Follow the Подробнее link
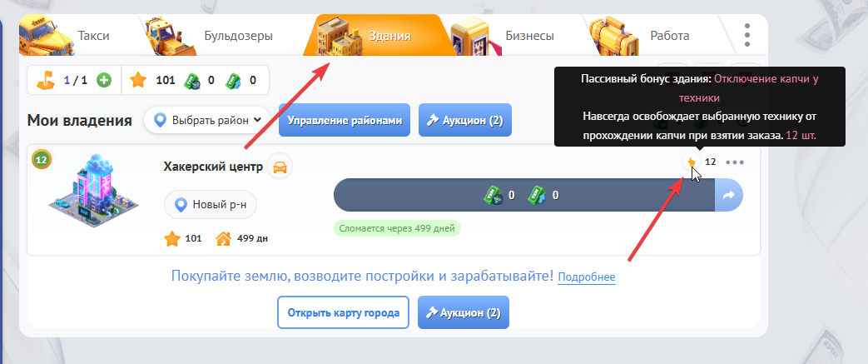Image resolution: width=868 pixels, height=364 pixels. pyautogui.click(x=586, y=277)
